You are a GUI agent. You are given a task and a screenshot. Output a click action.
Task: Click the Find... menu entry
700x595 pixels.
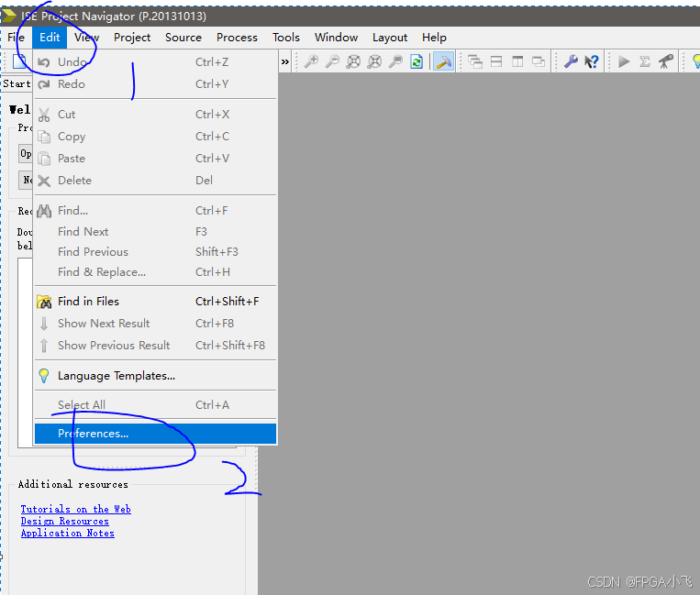(x=155, y=211)
